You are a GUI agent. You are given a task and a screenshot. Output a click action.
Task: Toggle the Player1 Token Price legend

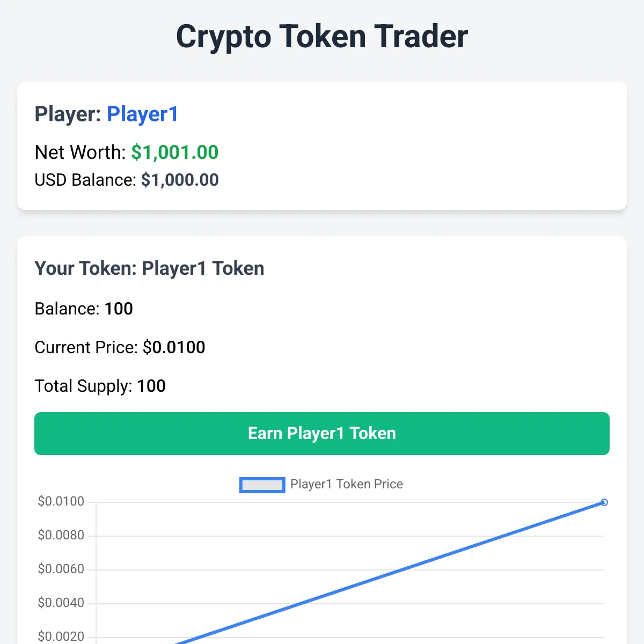click(346, 484)
